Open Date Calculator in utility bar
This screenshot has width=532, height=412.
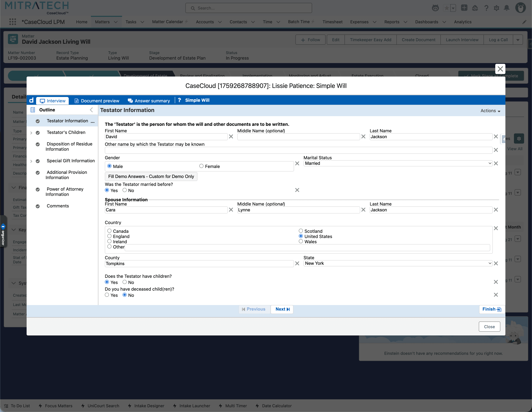coord(274,406)
